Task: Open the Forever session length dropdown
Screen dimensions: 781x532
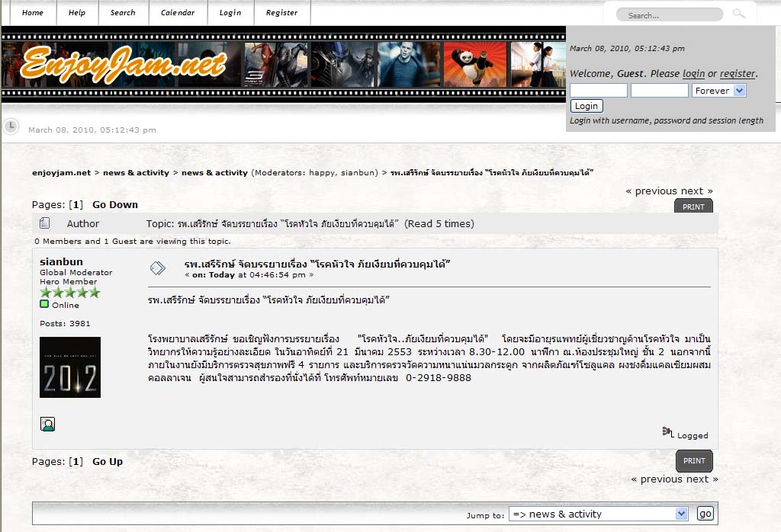Action: pos(718,90)
